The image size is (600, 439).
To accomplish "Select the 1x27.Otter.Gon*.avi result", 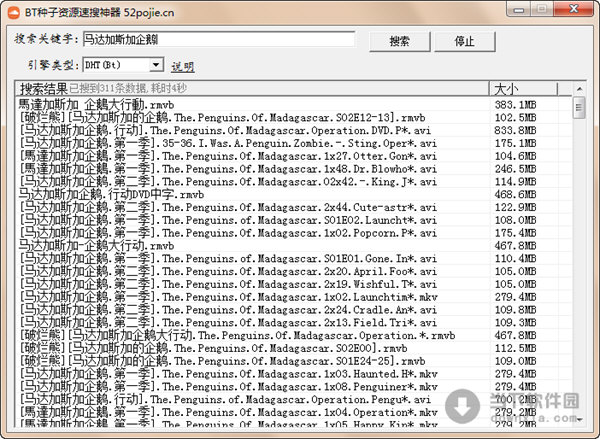I will [x=228, y=156].
